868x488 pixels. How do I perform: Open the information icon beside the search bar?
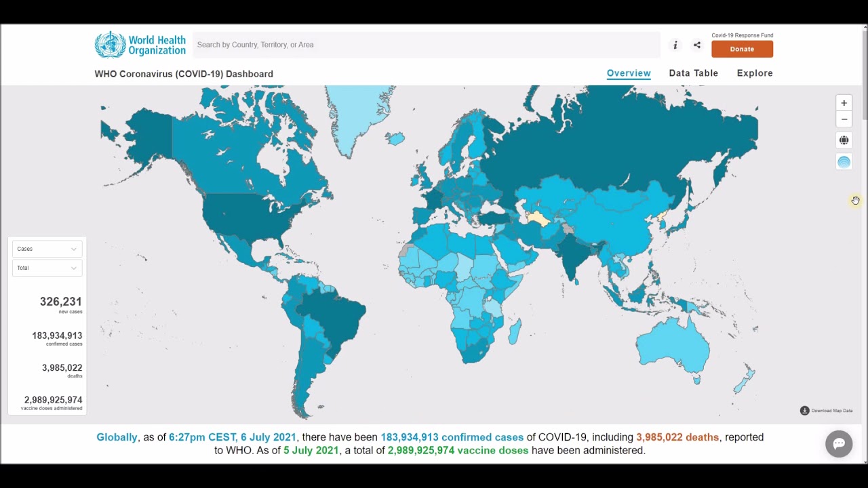coord(675,45)
